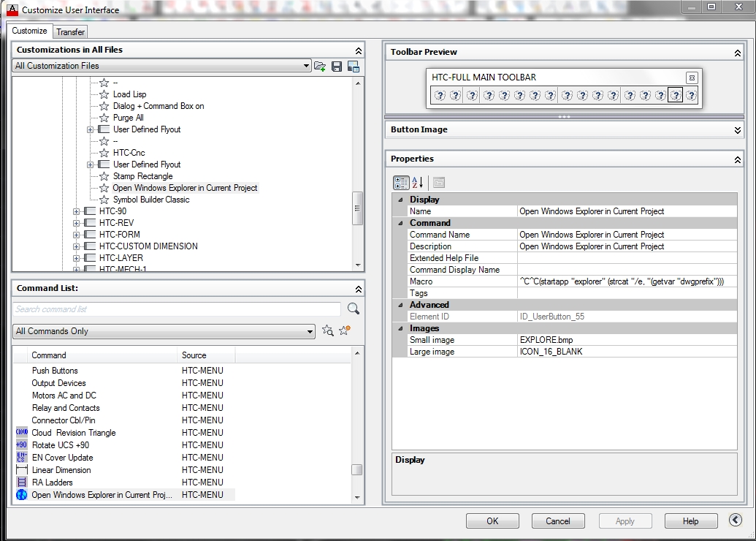
Task: Edit the Small image value EXPLORE.bmp
Action: click(627, 340)
